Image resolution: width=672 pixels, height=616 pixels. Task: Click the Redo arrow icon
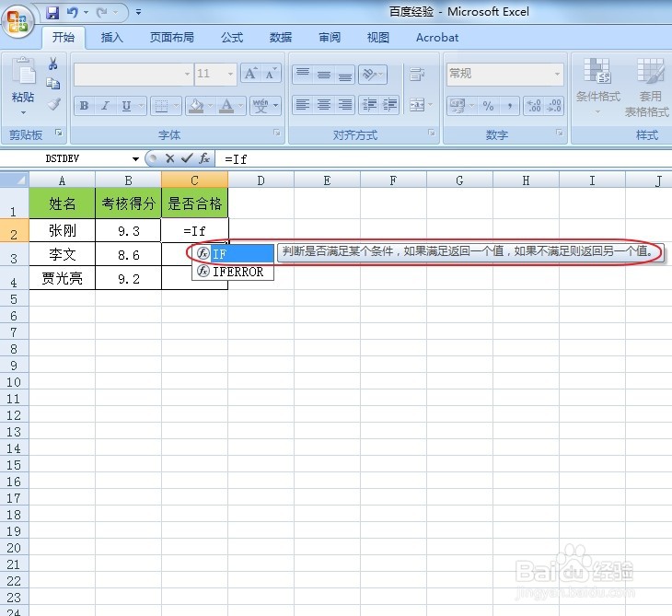101,13
